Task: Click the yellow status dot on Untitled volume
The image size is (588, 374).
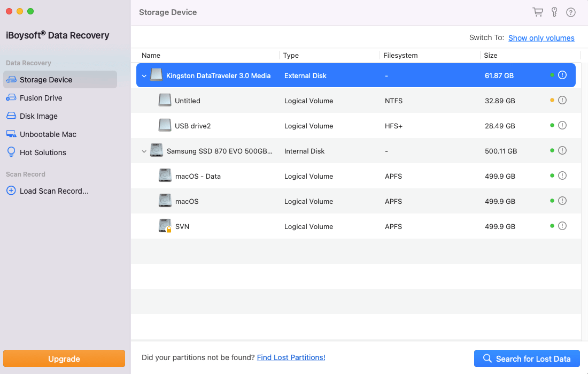Action: click(x=551, y=100)
